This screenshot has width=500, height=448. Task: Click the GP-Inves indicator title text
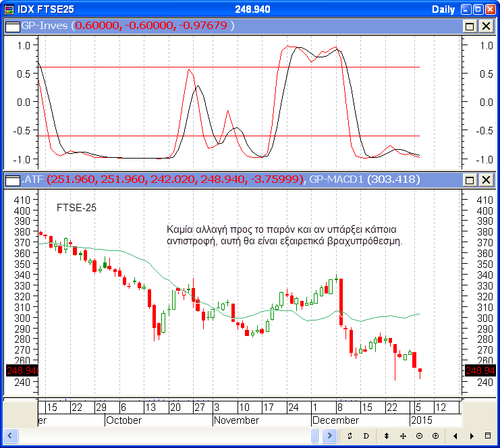tap(45, 26)
